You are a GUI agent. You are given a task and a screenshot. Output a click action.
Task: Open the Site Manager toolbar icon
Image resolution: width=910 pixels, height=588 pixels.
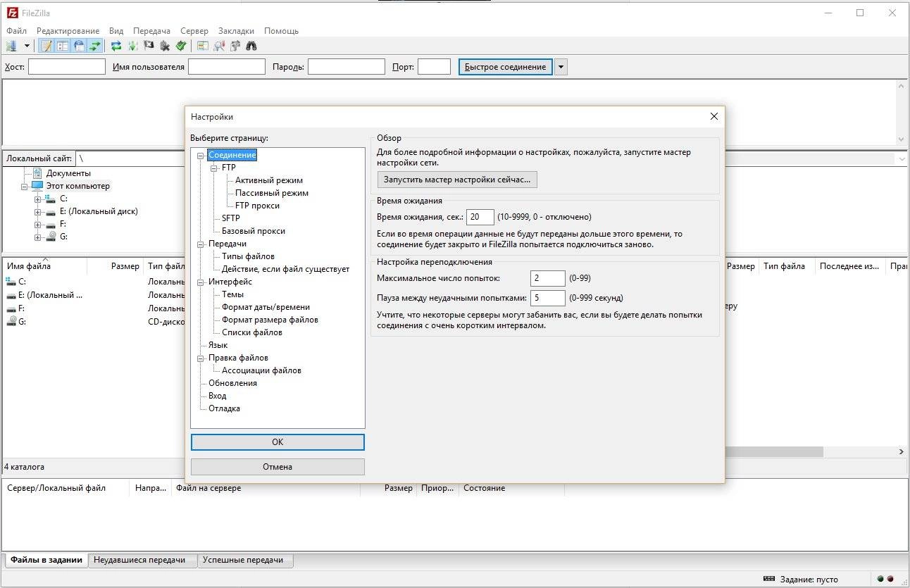point(11,46)
